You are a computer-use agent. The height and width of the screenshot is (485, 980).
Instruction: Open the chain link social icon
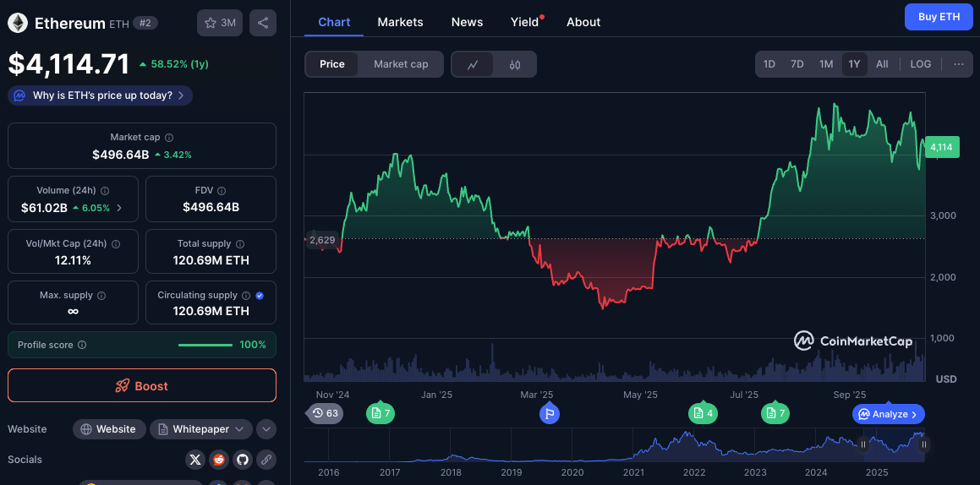(x=266, y=460)
